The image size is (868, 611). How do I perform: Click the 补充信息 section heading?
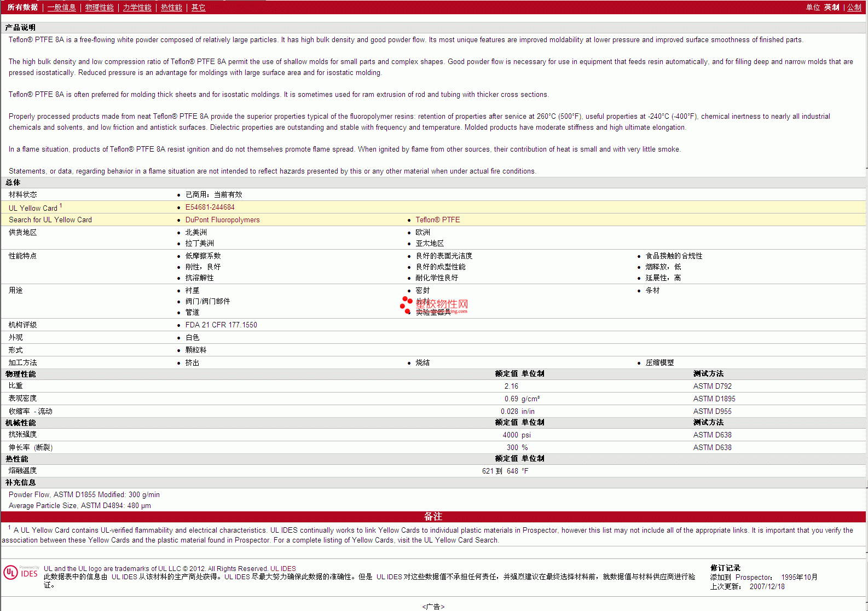pos(21,483)
